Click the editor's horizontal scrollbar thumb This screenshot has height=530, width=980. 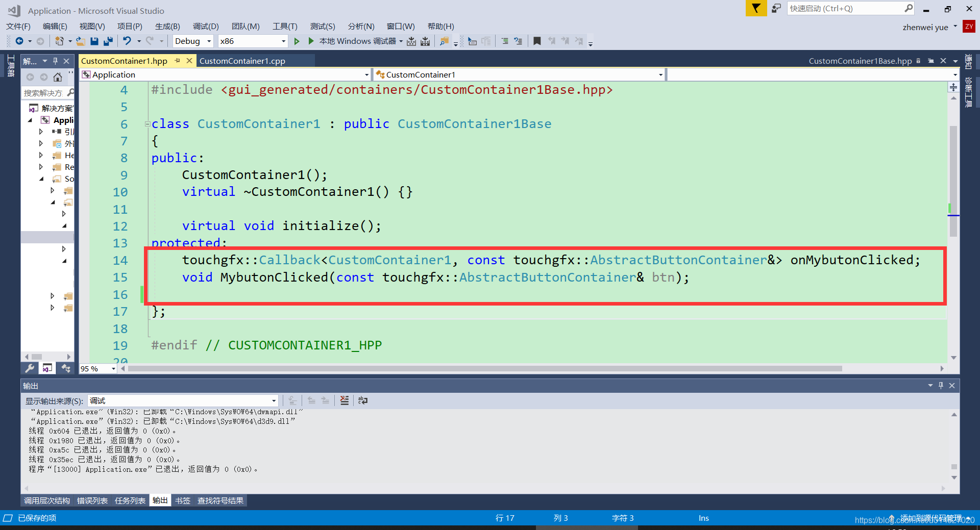[x=485, y=368]
